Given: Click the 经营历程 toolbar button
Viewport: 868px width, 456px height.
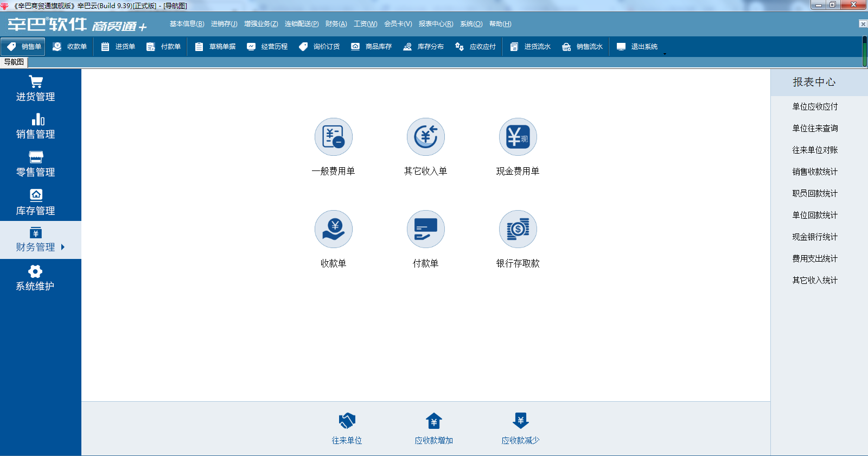Looking at the screenshot, I should pos(267,47).
